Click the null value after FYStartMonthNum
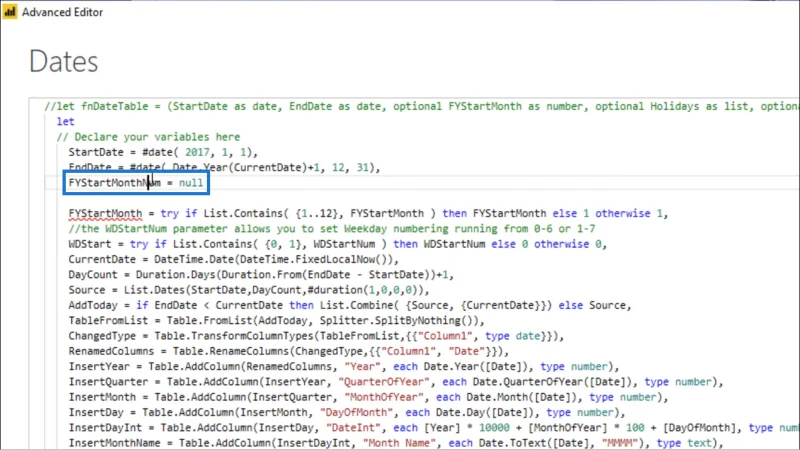 point(191,183)
